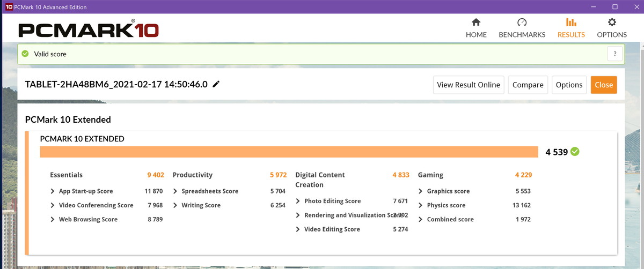Click View Result Online button
Screen dimensions: 644x269
(469, 85)
